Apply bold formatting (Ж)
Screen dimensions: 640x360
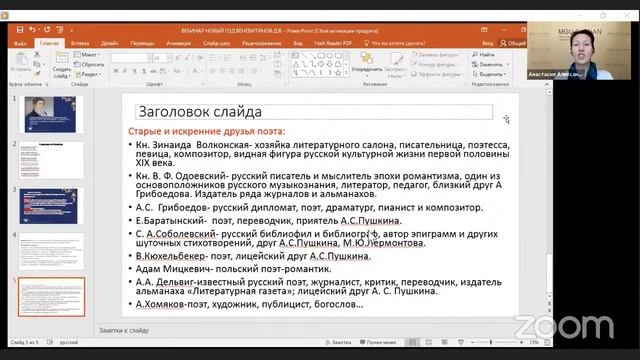click(x=116, y=71)
